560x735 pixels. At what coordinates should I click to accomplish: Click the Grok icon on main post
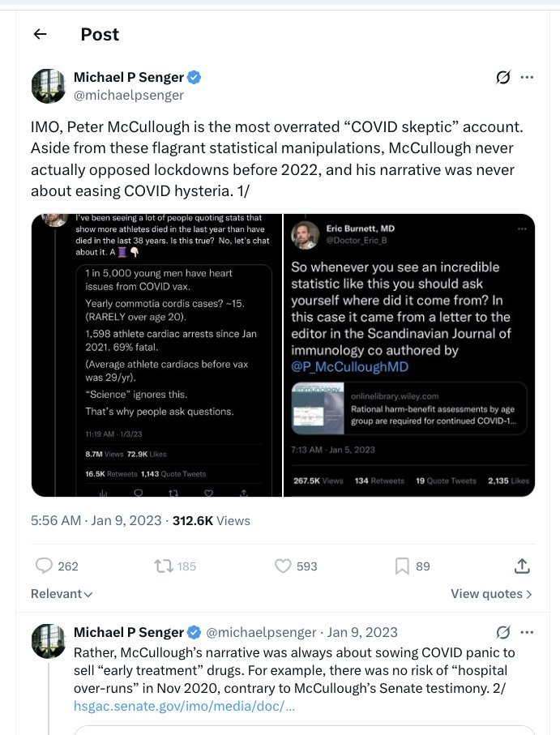tap(502, 77)
